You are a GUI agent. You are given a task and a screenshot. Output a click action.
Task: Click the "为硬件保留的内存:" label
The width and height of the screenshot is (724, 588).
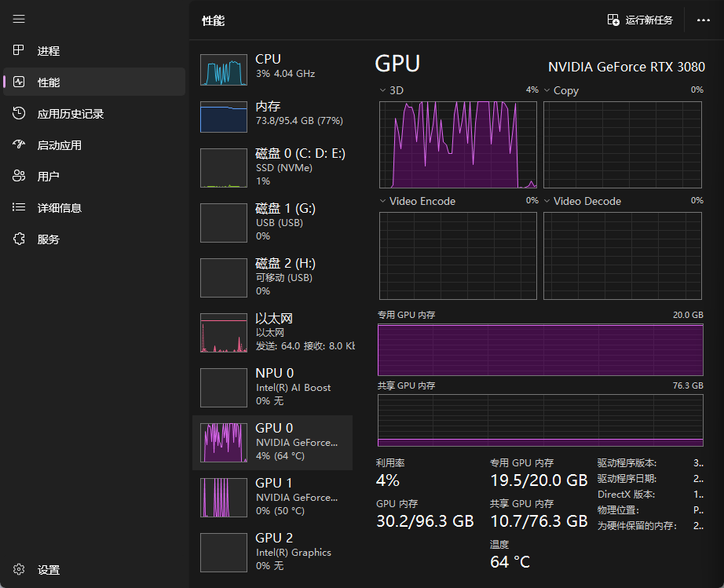pyautogui.click(x=637, y=526)
